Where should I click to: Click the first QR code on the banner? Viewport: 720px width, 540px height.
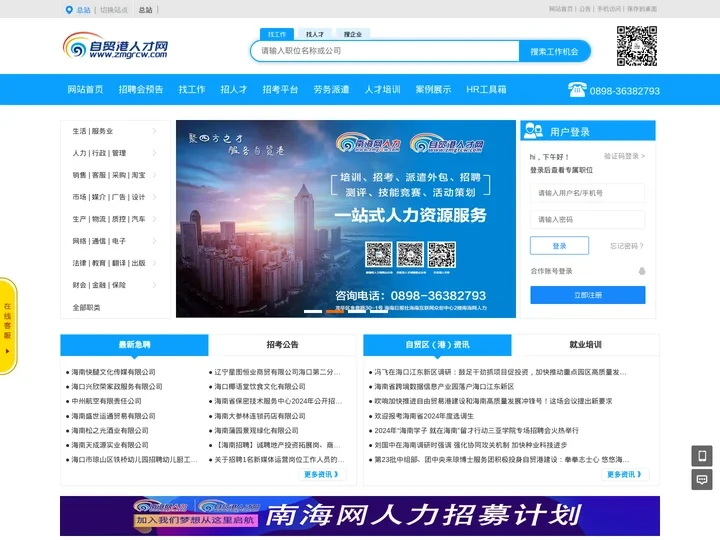(379, 254)
